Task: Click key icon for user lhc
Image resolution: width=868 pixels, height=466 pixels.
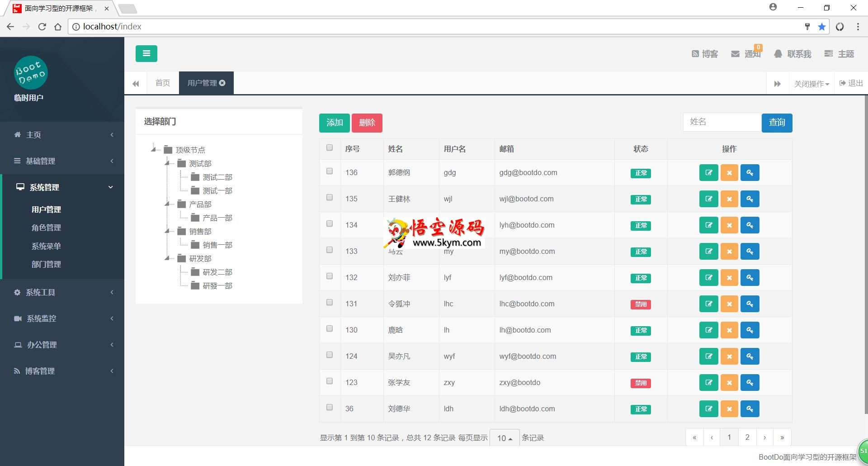Action: tap(750, 304)
